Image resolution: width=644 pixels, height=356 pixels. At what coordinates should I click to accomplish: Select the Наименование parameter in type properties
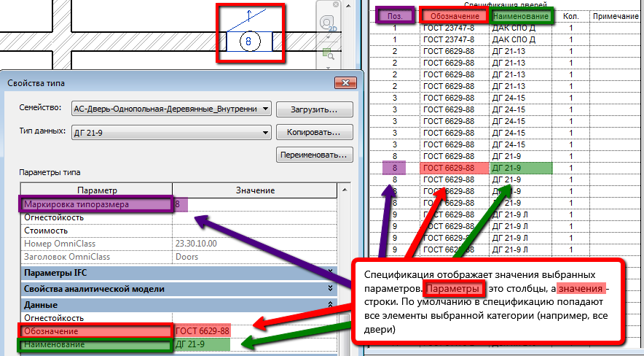pyautogui.click(x=95, y=344)
